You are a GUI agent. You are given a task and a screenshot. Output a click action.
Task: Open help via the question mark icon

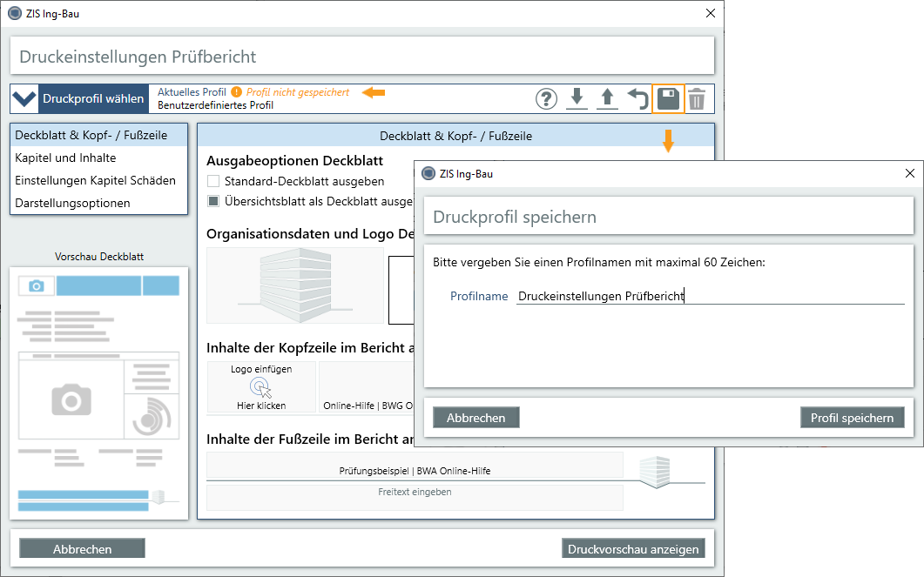546,98
